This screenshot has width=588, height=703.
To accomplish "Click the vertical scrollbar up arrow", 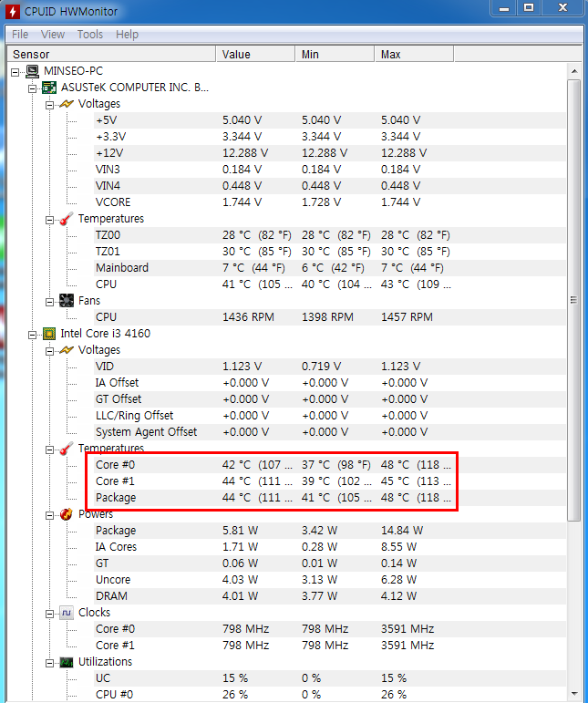I will [574, 71].
